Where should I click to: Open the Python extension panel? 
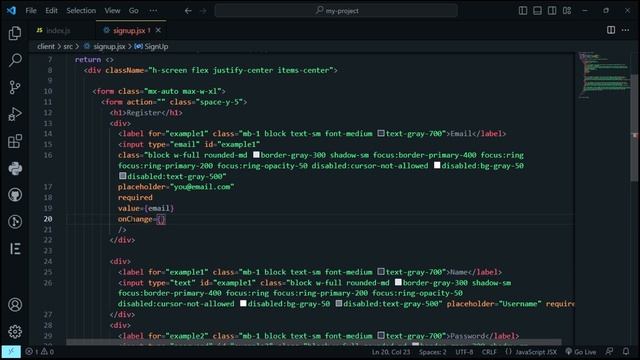click(x=15, y=168)
